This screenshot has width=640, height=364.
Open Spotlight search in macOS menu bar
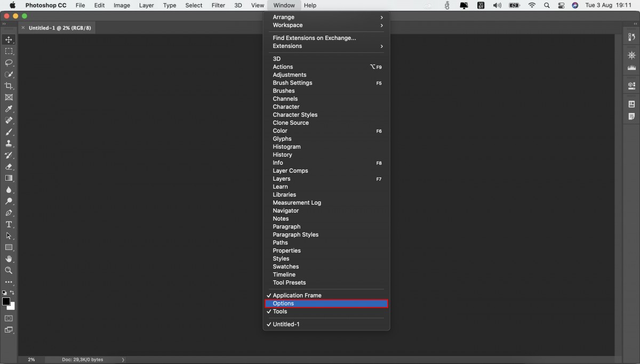547,5
